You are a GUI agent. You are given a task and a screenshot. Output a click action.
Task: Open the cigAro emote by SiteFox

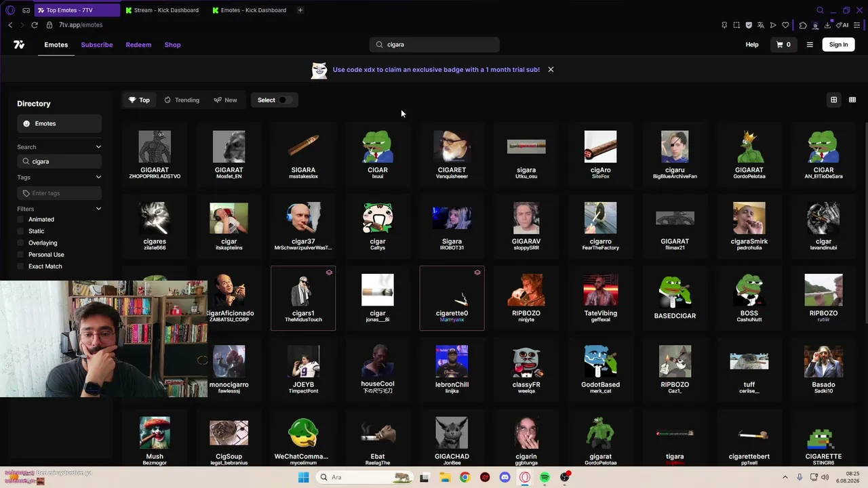tap(601, 155)
